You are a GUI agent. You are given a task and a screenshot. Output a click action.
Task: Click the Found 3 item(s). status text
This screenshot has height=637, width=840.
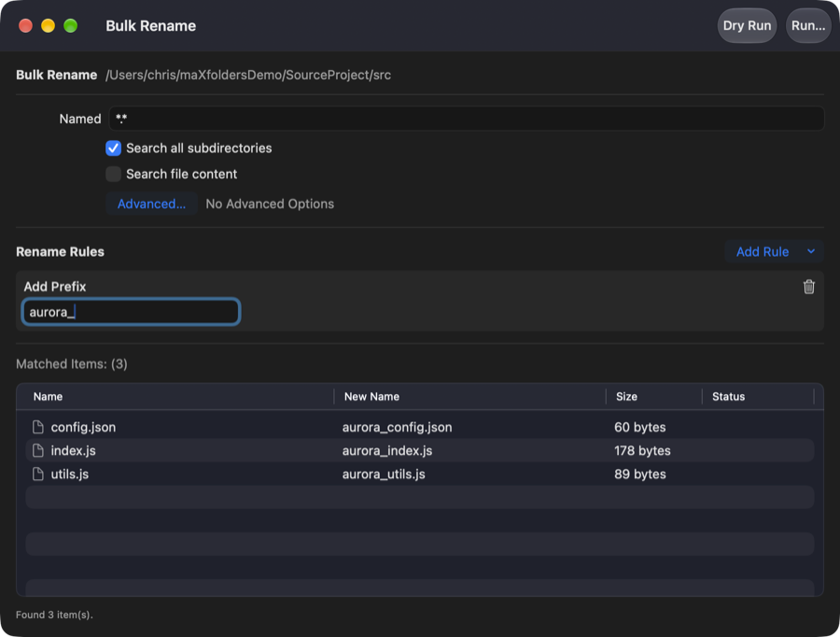click(x=55, y=615)
